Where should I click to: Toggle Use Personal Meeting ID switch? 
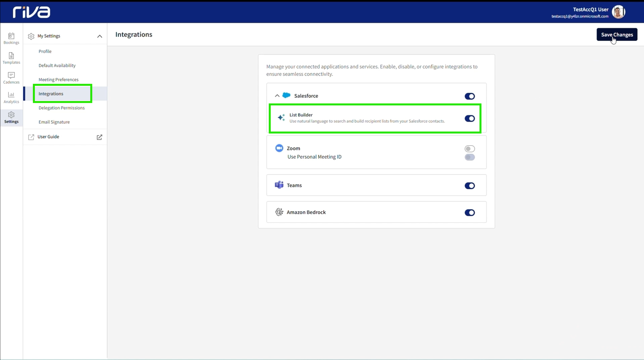click(470, 157)
